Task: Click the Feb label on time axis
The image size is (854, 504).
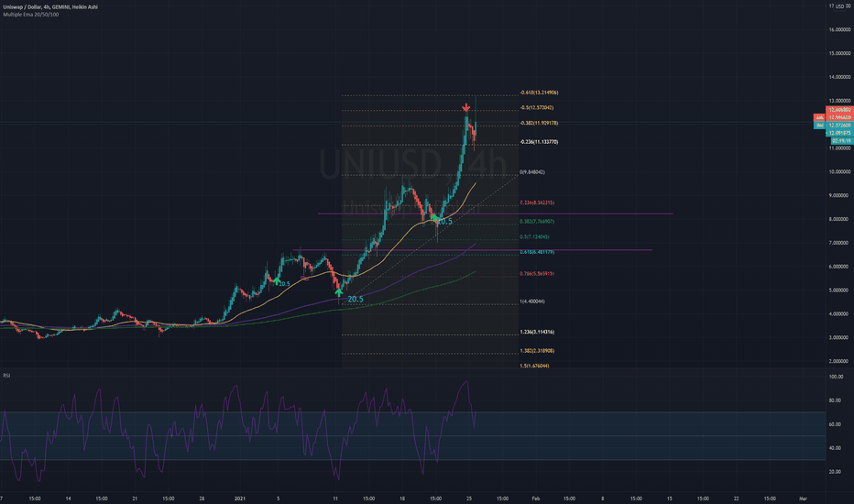Action: pyautogui.click(x=535, y=499)
